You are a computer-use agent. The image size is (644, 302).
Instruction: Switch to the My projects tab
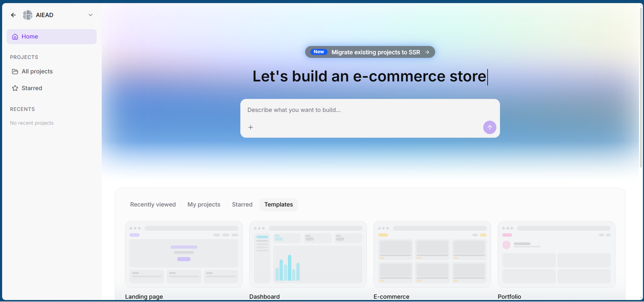(204, 205)
